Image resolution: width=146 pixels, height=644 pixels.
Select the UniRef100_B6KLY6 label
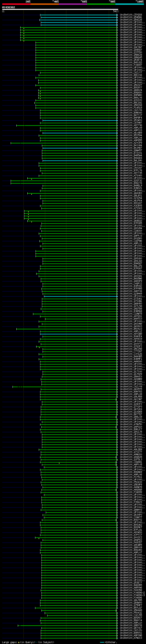(x=131, y=98)
